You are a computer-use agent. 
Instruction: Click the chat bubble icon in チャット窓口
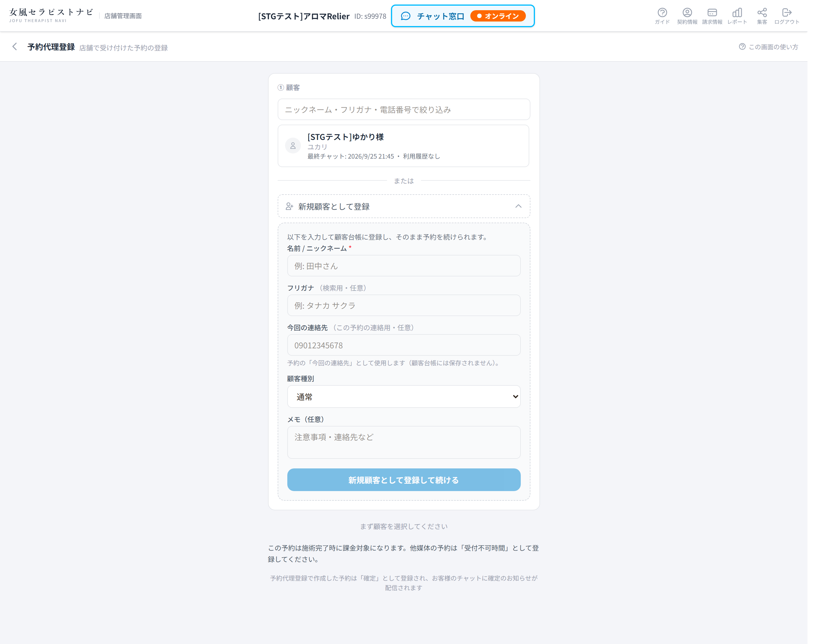(405, 16)
